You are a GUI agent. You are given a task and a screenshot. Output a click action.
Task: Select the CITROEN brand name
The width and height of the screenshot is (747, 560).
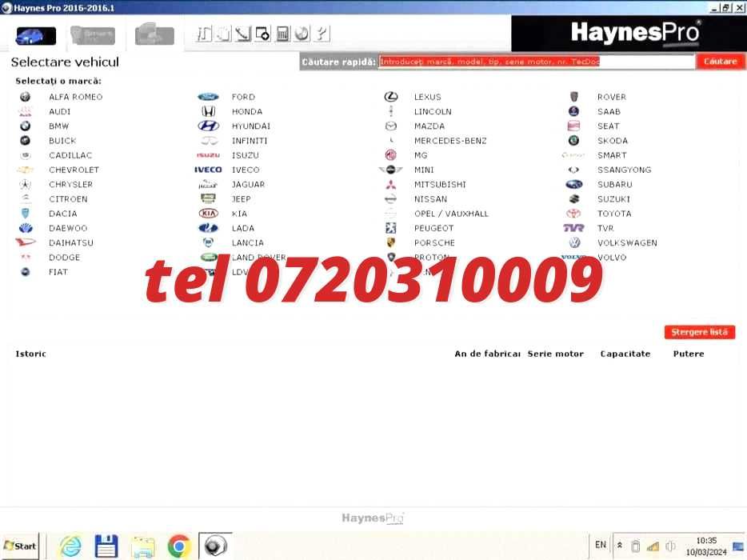[x=68, y=199]
